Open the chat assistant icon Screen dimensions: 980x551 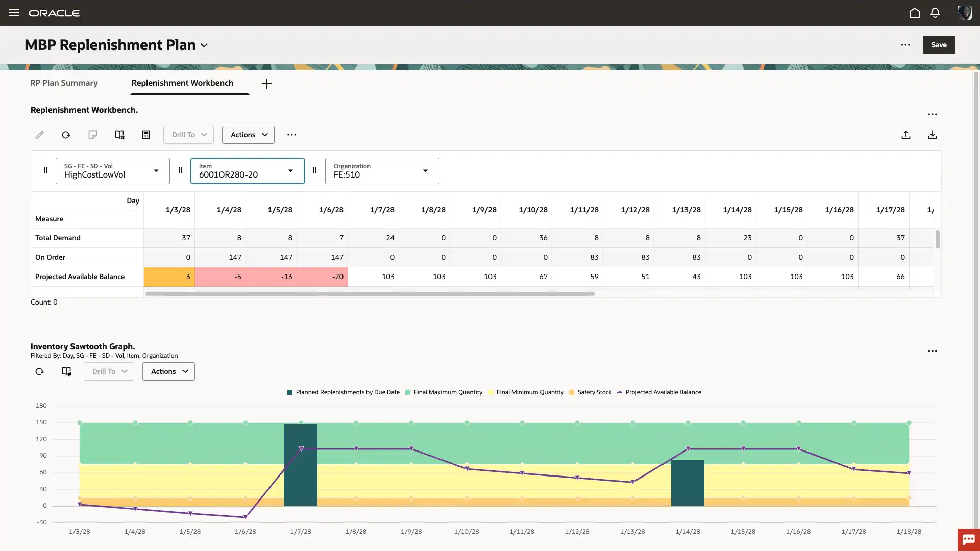coord(968,539)
